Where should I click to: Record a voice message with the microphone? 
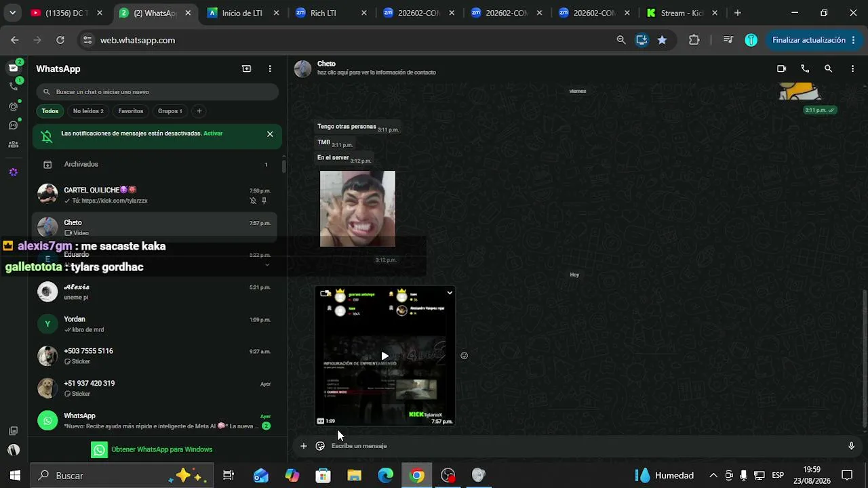(851, 446)
